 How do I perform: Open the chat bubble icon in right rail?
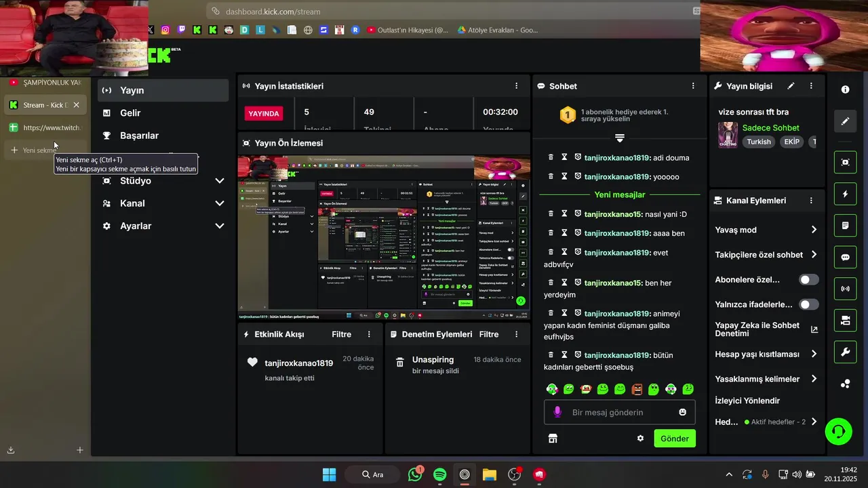[x=845, y=257]
